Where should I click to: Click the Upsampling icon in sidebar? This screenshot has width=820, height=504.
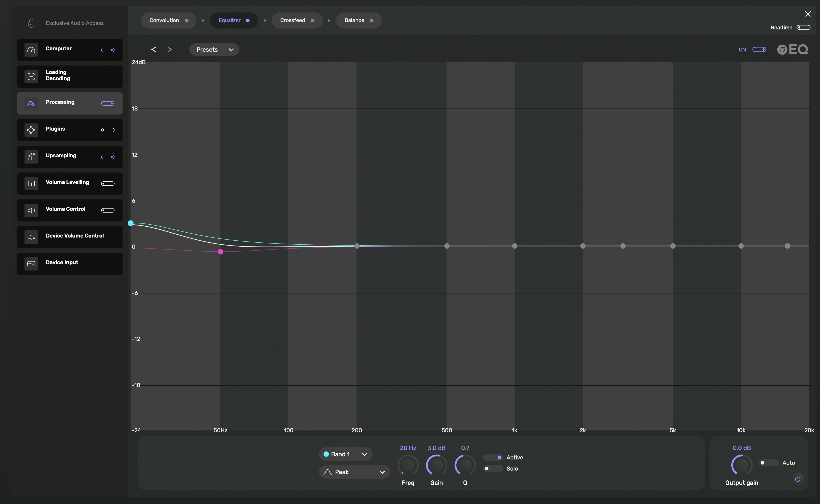[x=31, y=157]
